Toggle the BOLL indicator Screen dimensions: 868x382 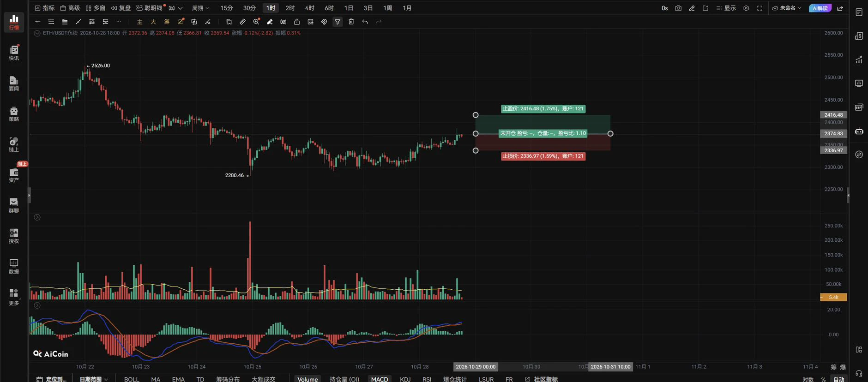[132, 379]
